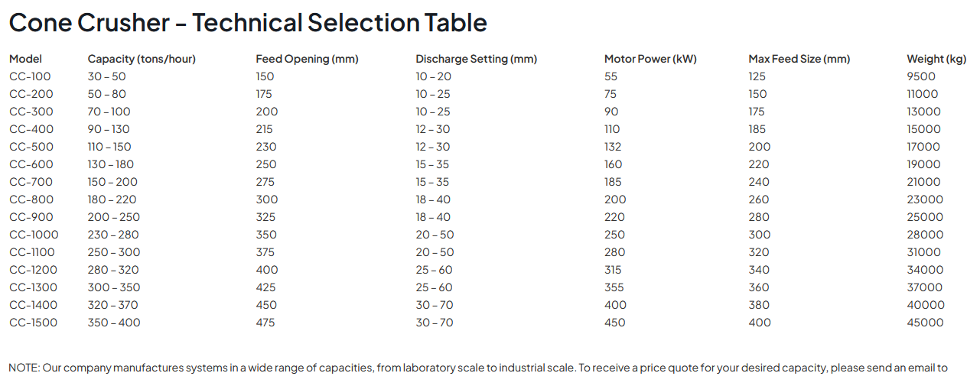This screenshot has width=980, height=386.
Task: Select the Feed Opening (mm) header
Action: click(x=307, y=59)
